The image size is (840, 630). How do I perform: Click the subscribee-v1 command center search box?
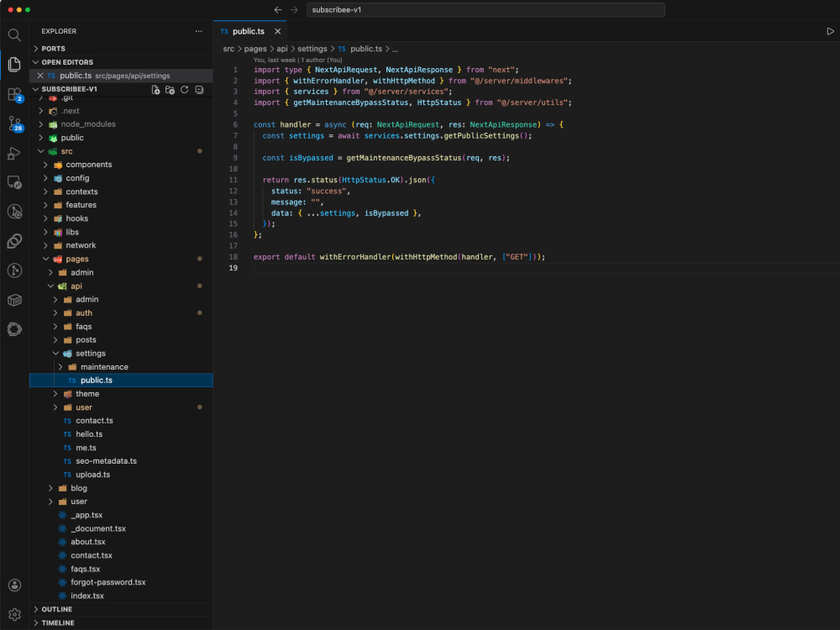(486, 9)
